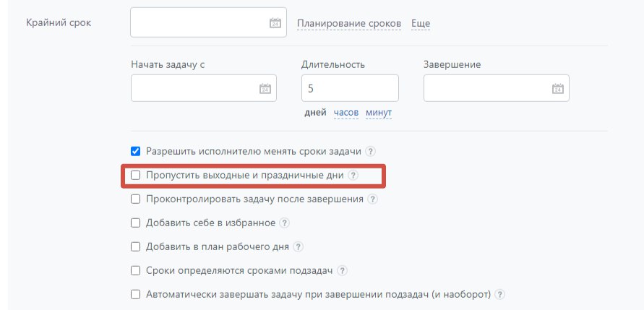Image resolution: width=644 pixels, height=310 pixels.
Task: Show help for Пропустить выходные и праздничные дни
Action: tap(353, 176)
